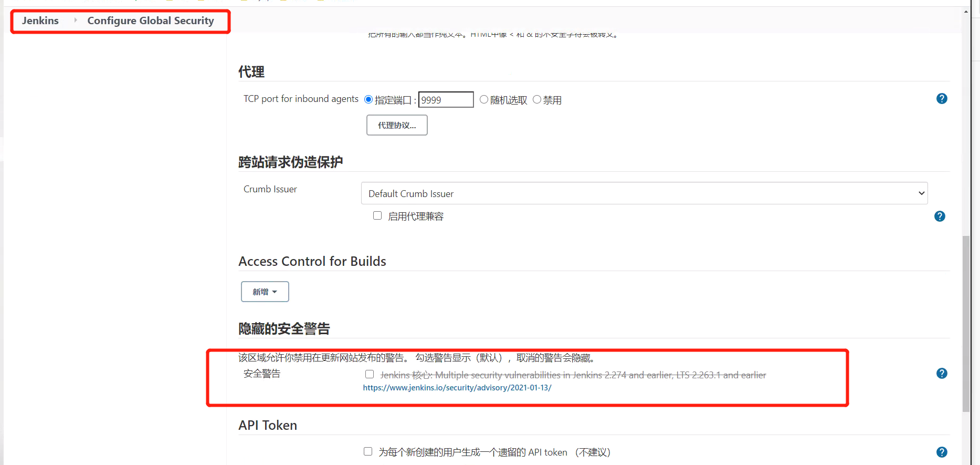Click the API Token heading
The width and height of the screenshot is (980, 465).
click(268, 425)
